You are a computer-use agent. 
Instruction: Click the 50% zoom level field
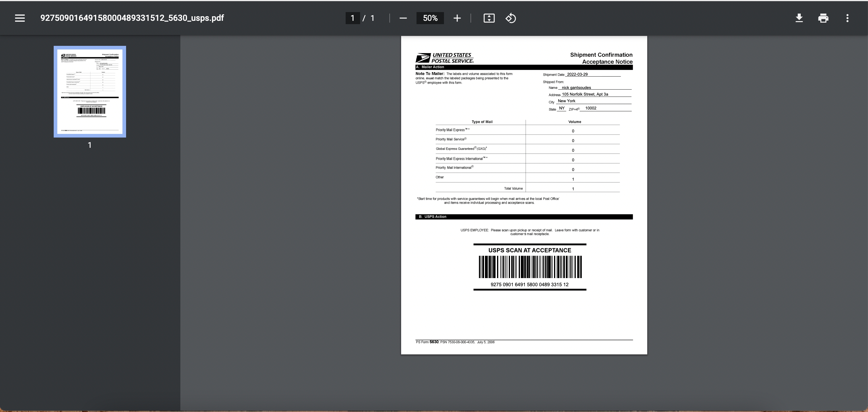pyautogui.click(x=430, y=18)
